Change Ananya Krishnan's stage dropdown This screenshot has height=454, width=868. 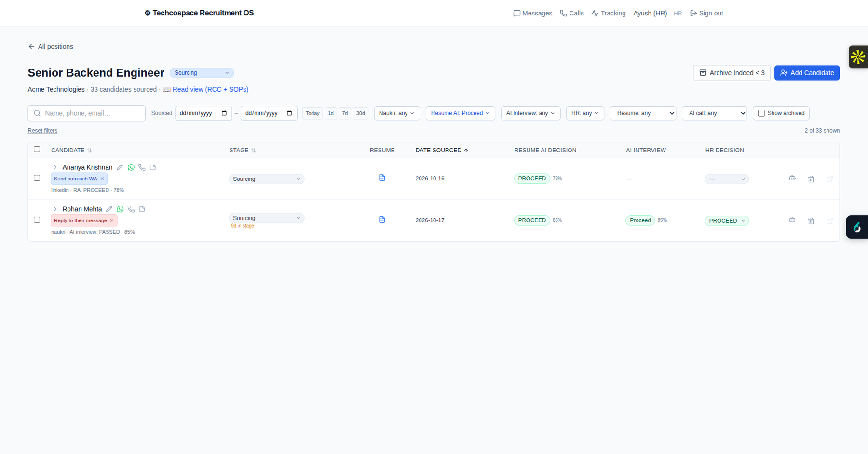[x=267, y=179]
